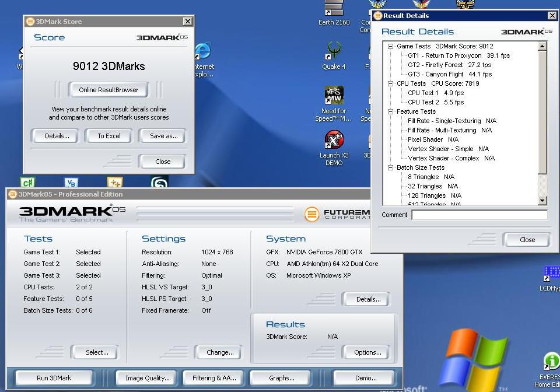The image size is (560, 392).
Task: Click the Online ResultBrowser button
Action: tap(108, 90)
